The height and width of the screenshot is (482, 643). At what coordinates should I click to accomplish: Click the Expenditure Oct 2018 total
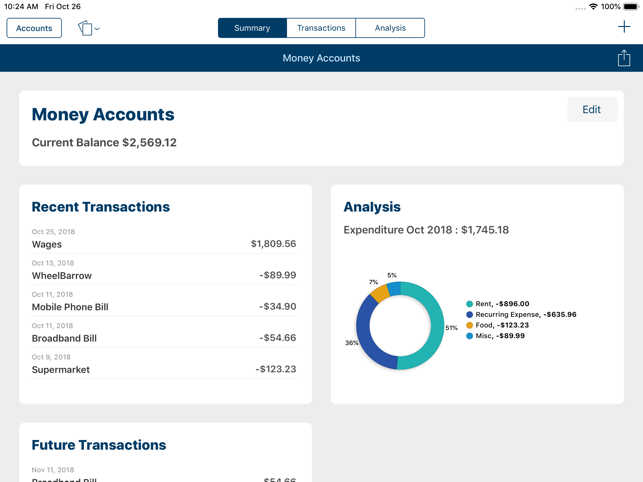point(426,230)
